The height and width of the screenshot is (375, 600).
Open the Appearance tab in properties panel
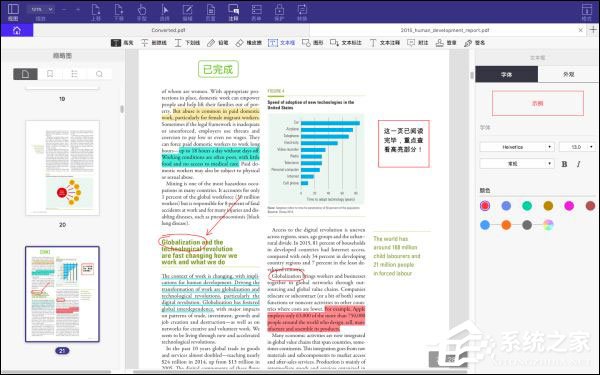(568, 74)
